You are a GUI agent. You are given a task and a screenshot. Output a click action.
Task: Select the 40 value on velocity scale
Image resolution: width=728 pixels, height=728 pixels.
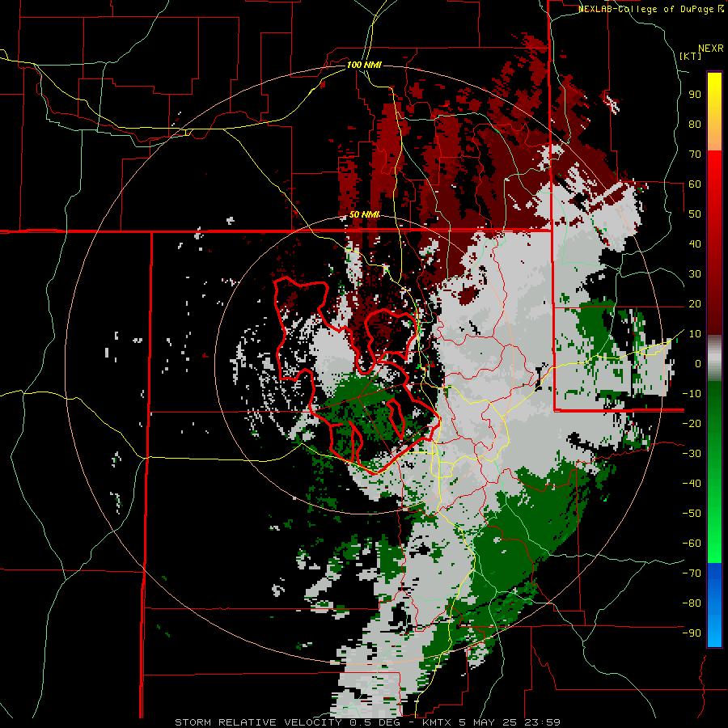coord(695,243)
